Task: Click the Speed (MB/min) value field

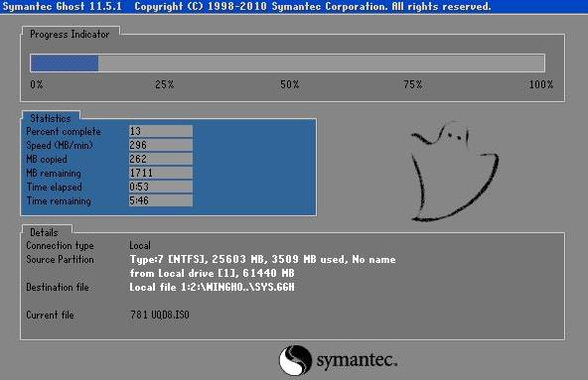Action: click(x=161, y=145)
